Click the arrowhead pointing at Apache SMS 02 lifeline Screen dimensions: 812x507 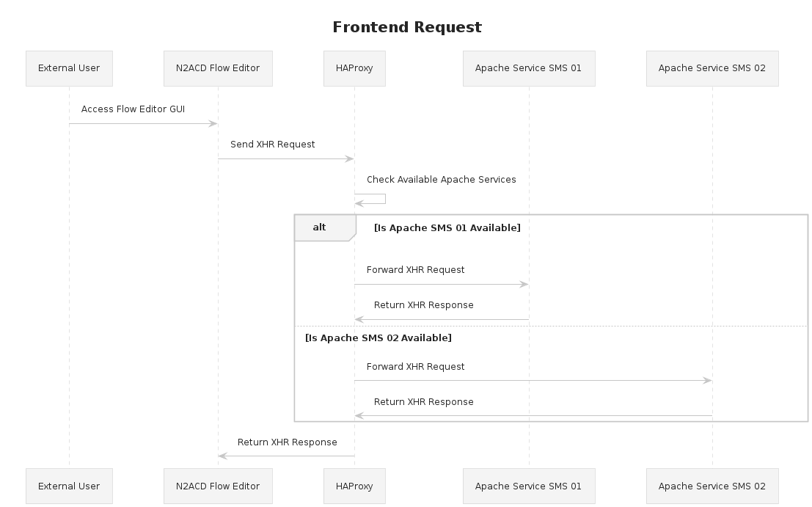coord(707,380)
